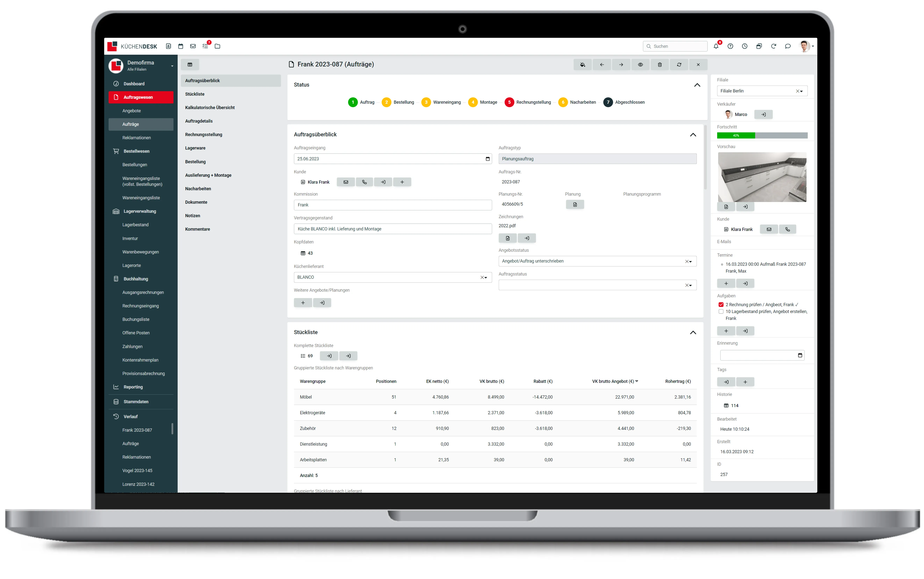Click the paint bucket icon in toolbar
This screenshot has width=924, height=579.
pyautogui.click(x=582, y=65)
